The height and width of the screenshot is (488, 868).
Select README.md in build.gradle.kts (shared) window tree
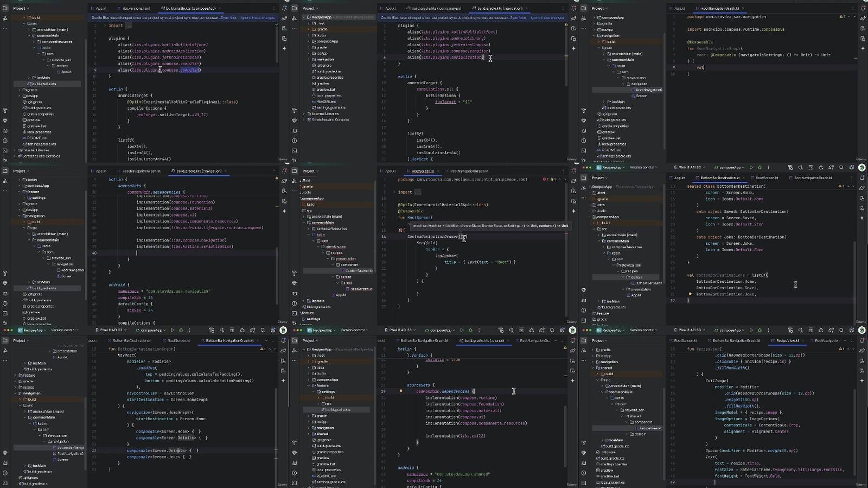[323, 476]
